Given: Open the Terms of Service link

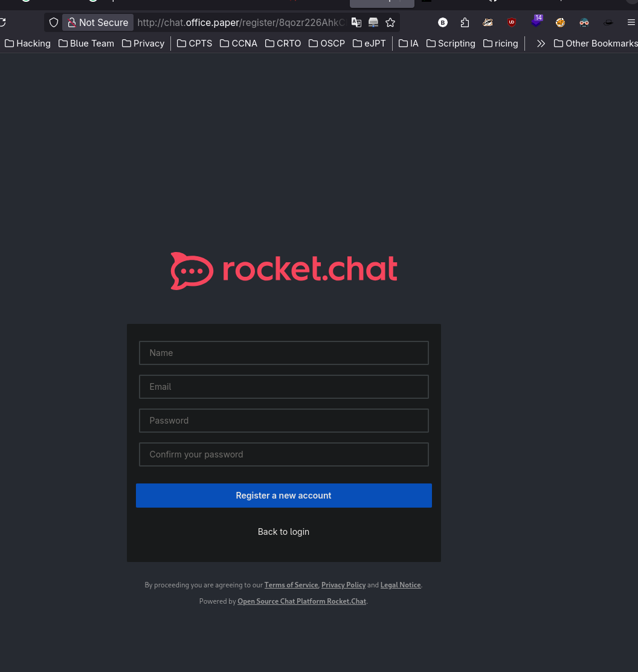Looking at the screenshot, I should (x=291, y=584).
